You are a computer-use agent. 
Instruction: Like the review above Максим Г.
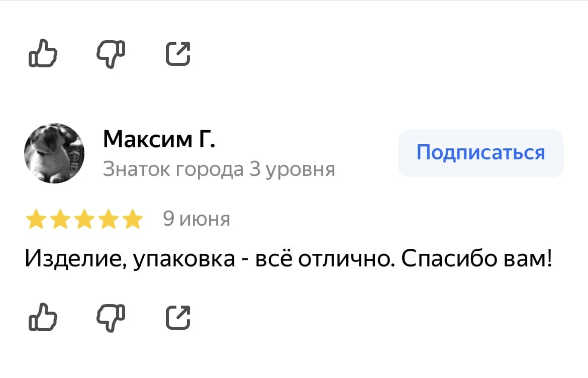tap(43, 54)
